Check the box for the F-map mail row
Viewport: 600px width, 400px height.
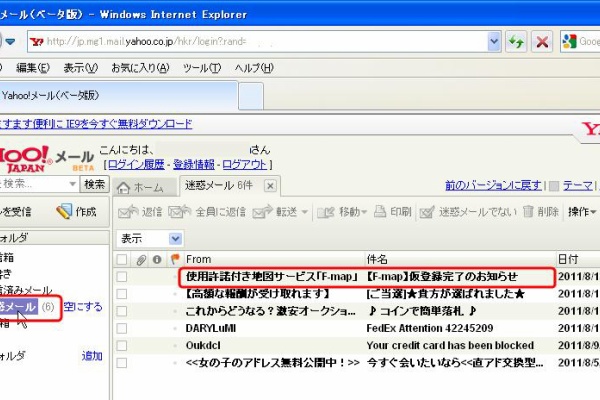(x=122, y=277)
